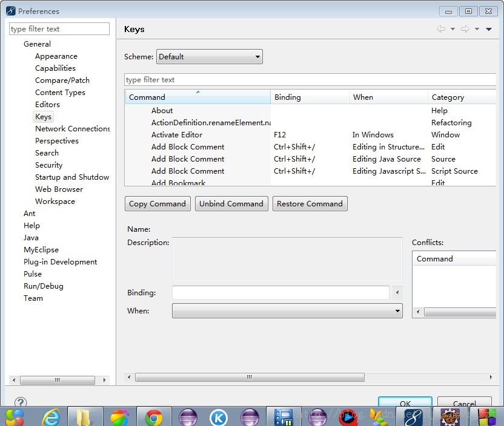Image resolution: width=504 pixels, height=426 pixels.
Task: Click the back navigation arrow icon
Action: (x=440, y=29)
